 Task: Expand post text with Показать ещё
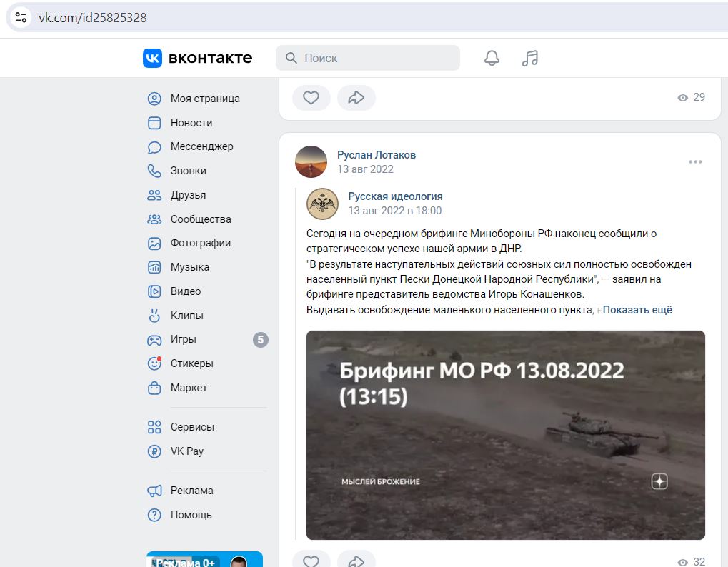pos(637,309)
